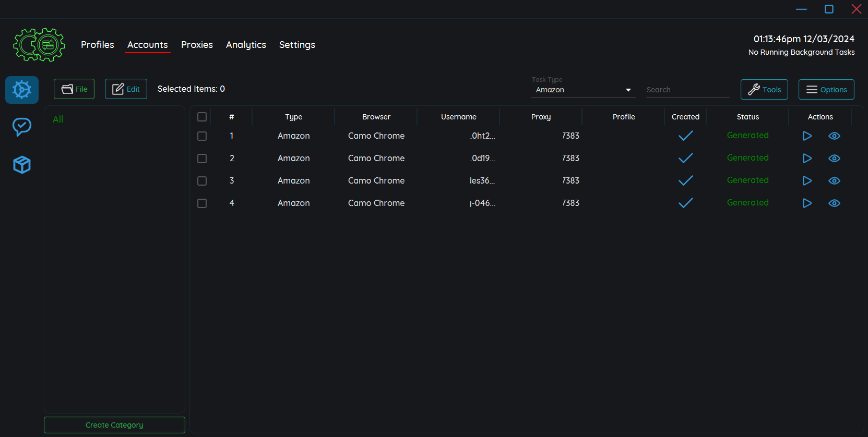Click the gear logo in the header
Viewport: 868px width, 437px height.
39,45
